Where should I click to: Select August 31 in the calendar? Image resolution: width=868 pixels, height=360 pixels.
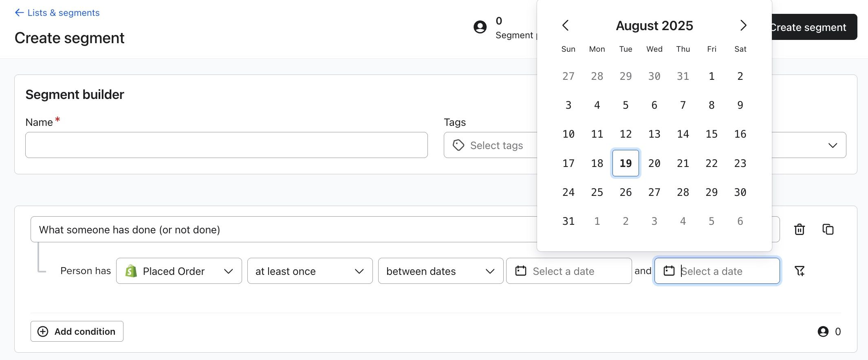(568, 221)
